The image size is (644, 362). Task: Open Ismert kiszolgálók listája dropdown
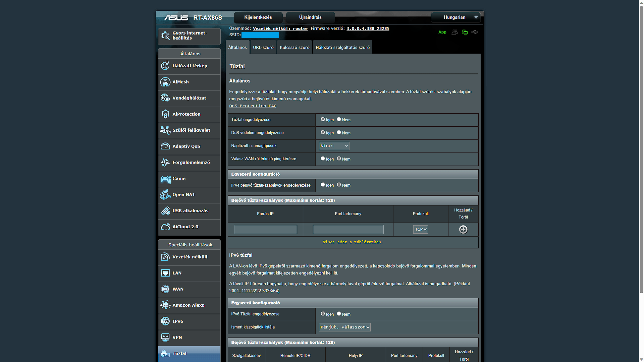(344, 327)
